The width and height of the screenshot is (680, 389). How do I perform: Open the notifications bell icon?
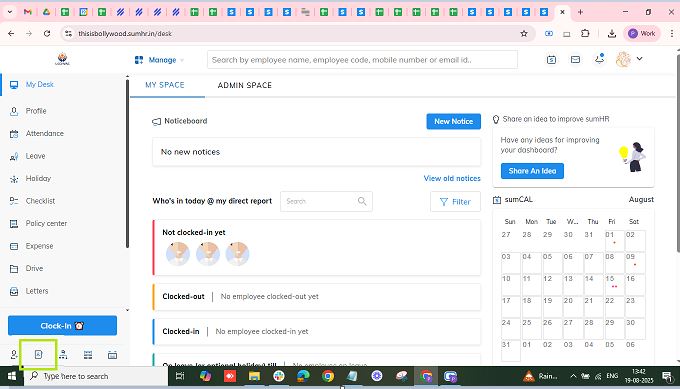[x=600, y=59]
